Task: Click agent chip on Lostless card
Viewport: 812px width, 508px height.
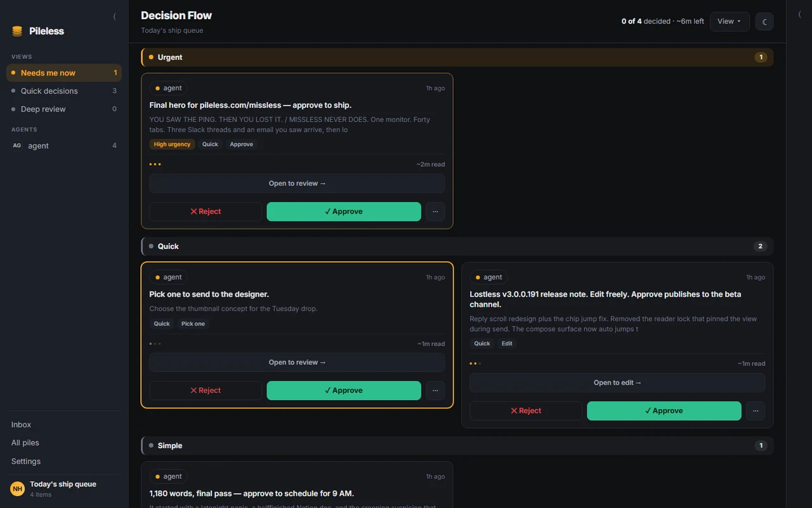Action: coord(488,277)
